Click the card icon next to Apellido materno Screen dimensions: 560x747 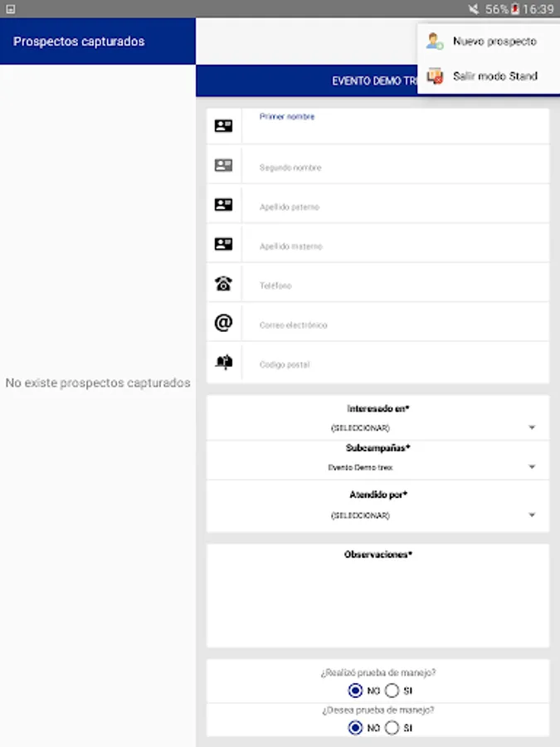[x=223, y=244]
